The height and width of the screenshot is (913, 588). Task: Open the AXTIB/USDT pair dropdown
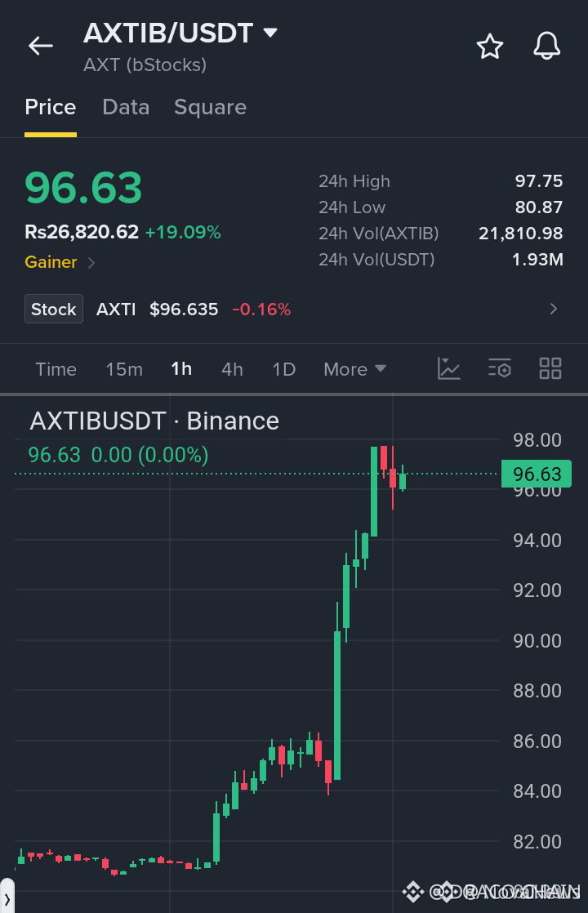coord(270,33)
